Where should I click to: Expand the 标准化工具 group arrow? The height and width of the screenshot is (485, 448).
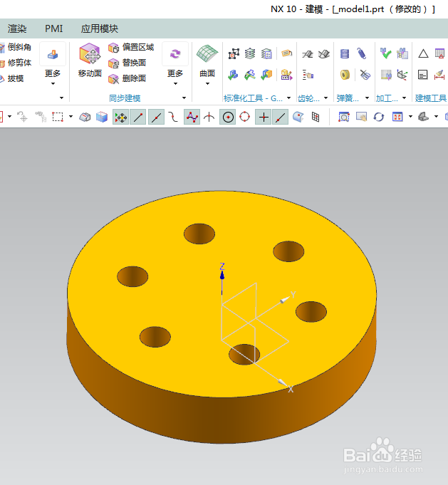click(x=288, y=98)
